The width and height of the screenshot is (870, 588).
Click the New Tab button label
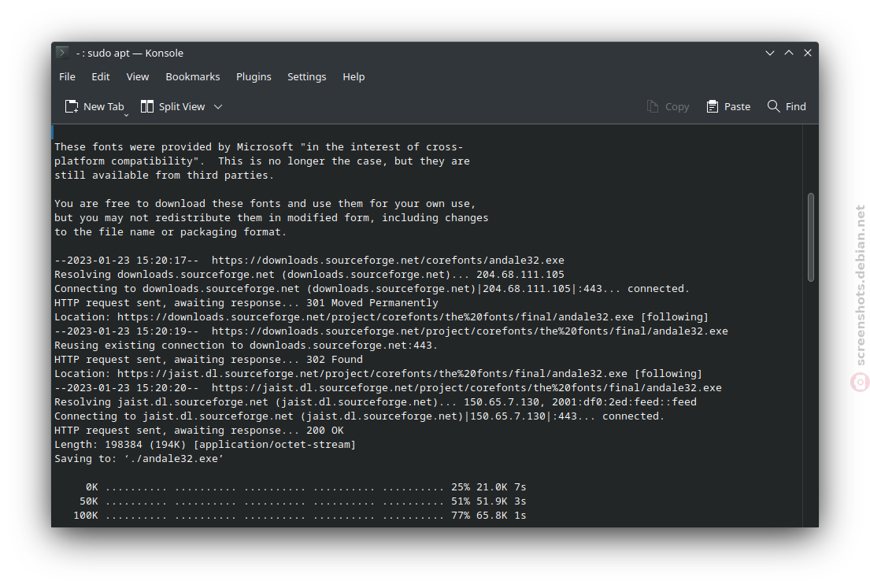point(104,106)
